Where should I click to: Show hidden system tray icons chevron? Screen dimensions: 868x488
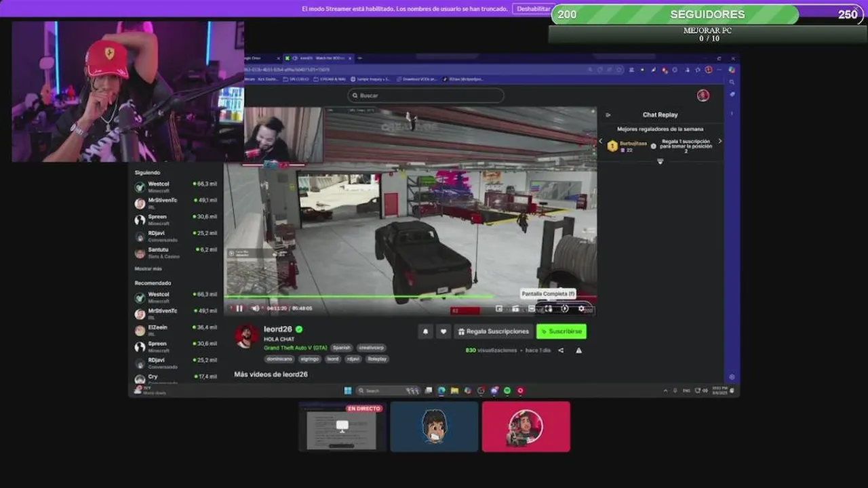coord(665,390)
